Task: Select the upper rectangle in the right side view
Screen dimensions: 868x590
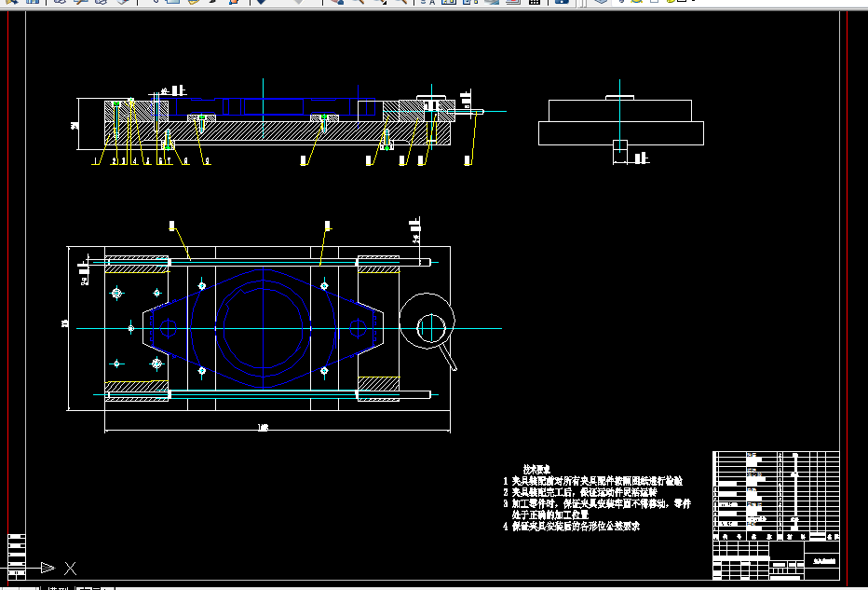Action: pos(620,111)
